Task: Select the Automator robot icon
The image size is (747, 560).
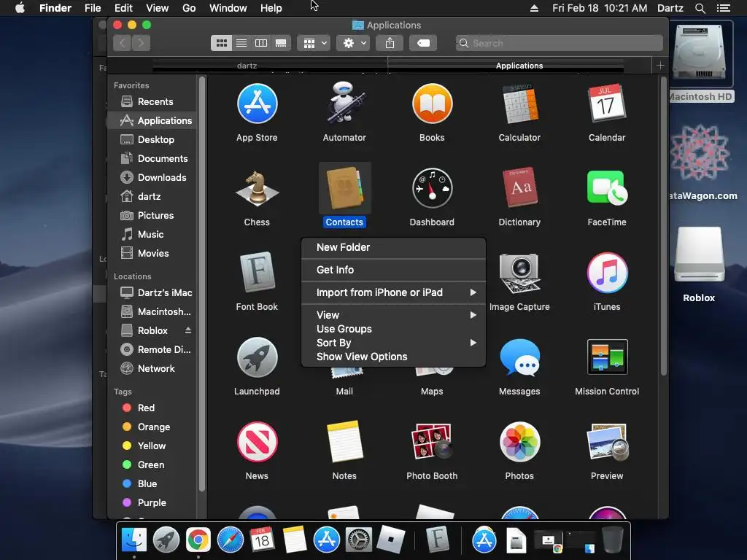Action: (x=345, y=102)
